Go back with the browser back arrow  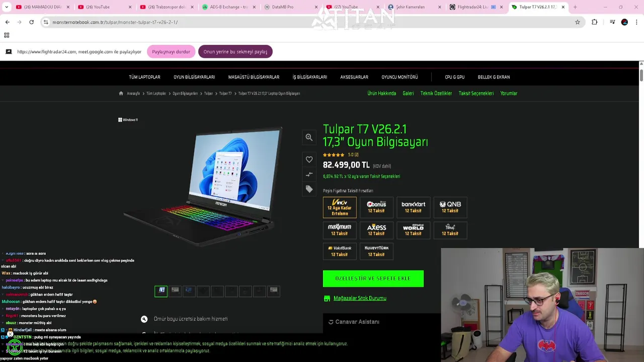7,22
